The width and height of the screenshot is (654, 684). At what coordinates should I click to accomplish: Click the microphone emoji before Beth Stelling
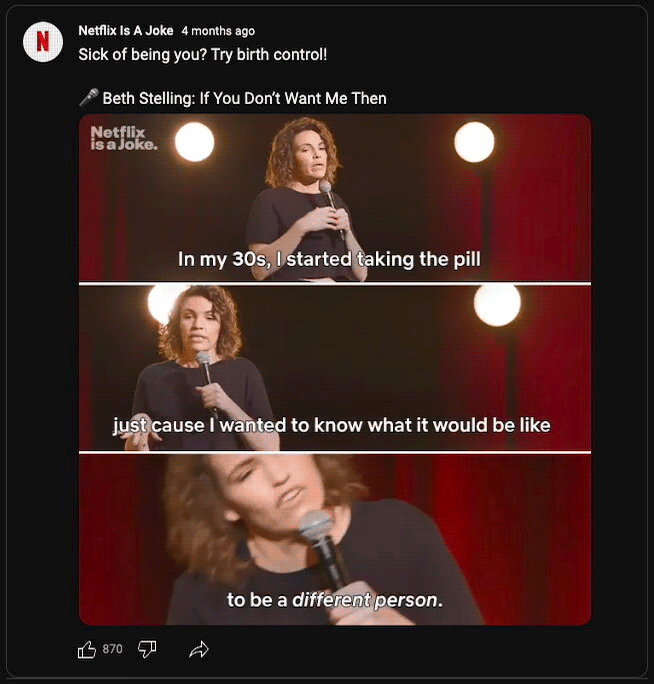click(88, 98)
